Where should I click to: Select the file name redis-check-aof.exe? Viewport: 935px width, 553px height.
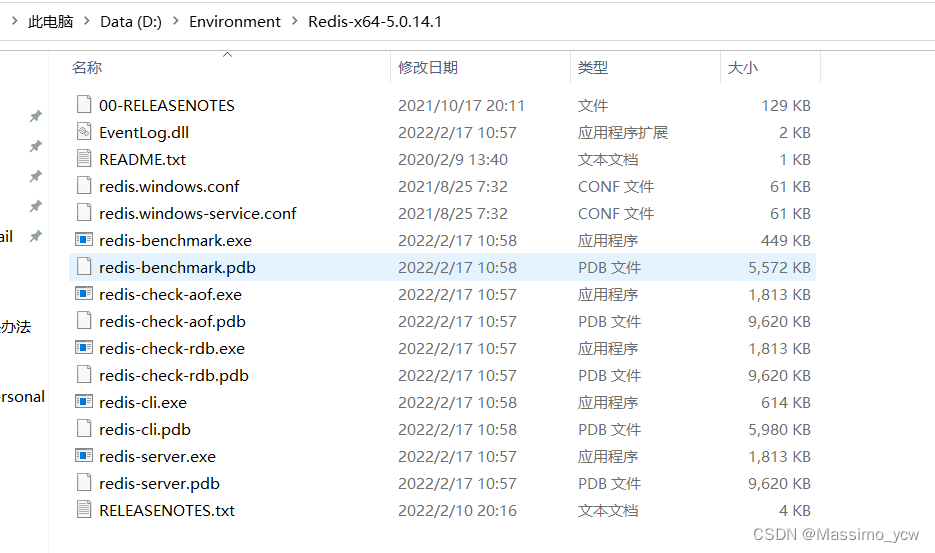coord(170,294)
